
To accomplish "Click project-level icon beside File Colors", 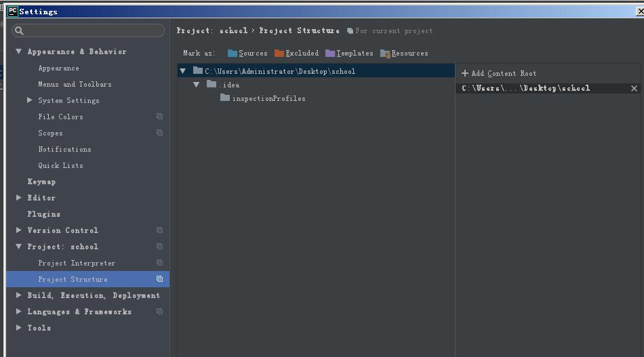I will (x=160, y=117).
